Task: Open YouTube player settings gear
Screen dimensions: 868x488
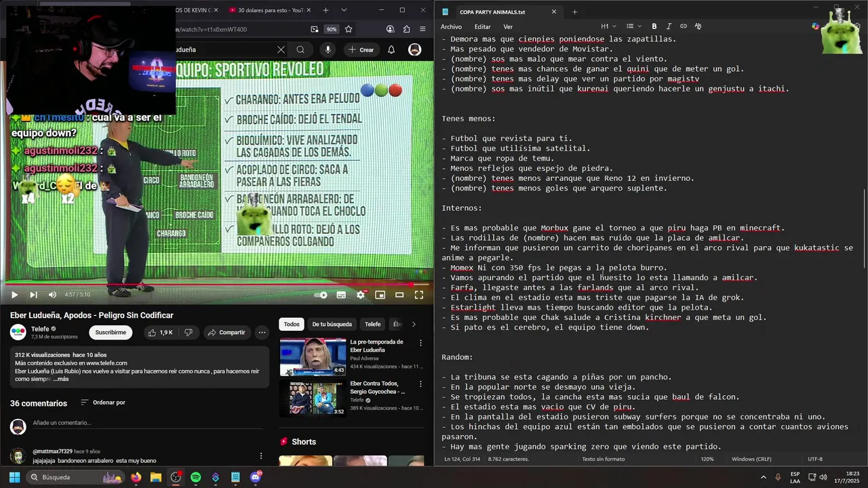Action: pyautogui.click(x=361, y=295)
